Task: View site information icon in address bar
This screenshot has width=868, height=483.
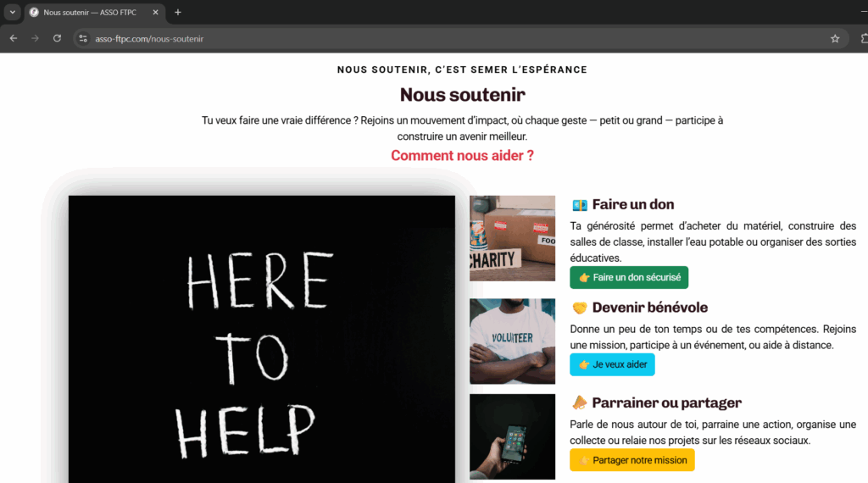Action: click(x=83, y=39)
